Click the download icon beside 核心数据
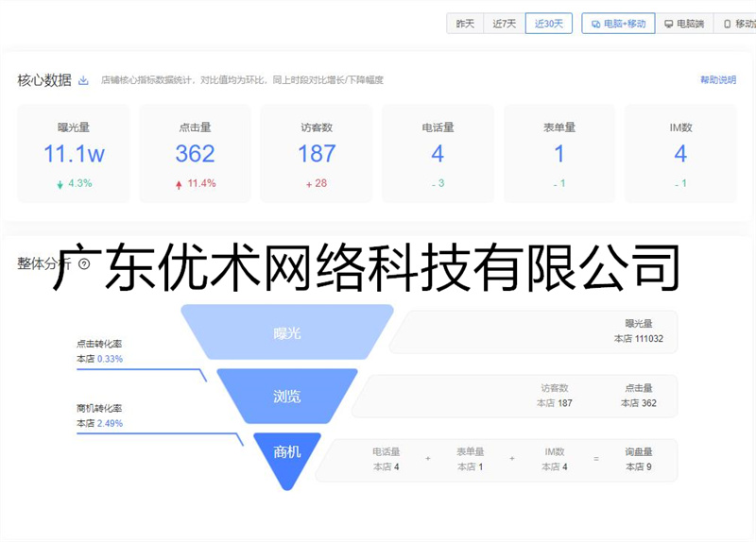The height and width of the screenshot is (542, 756). point(83,80)
